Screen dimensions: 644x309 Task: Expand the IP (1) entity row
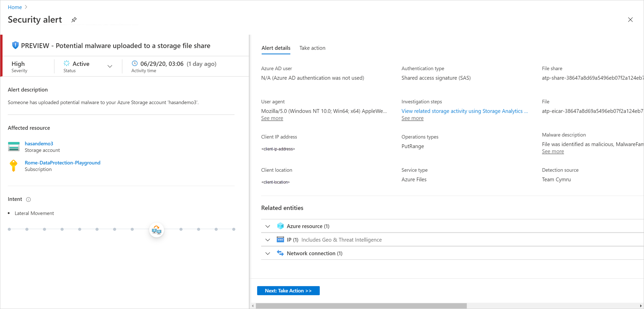point(268,240)
